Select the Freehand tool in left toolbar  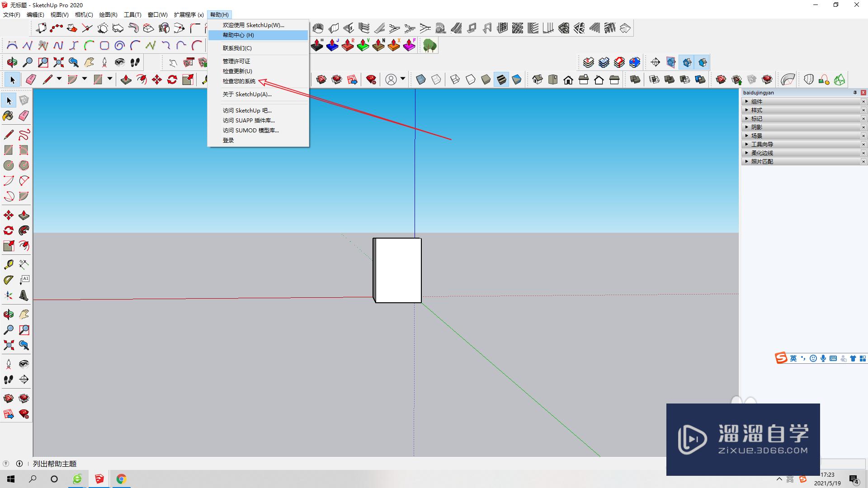(24, 134)
